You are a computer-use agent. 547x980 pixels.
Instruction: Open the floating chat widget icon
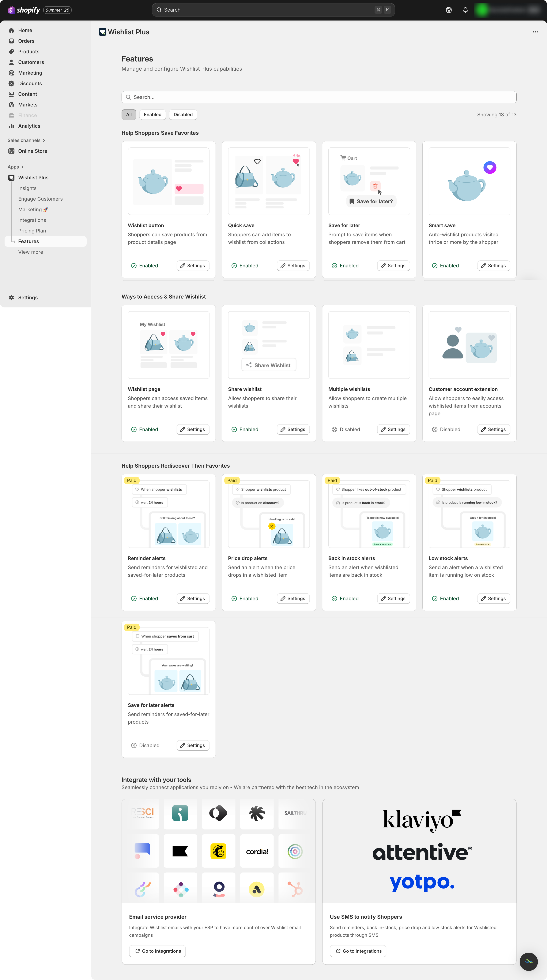(x=528, y=961)
